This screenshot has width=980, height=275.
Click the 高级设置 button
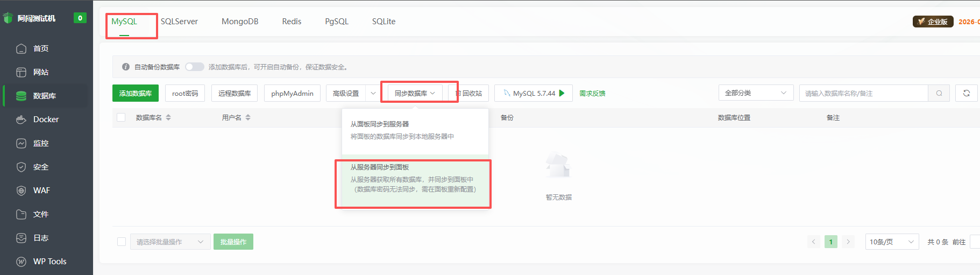click(x=346, y=93)
